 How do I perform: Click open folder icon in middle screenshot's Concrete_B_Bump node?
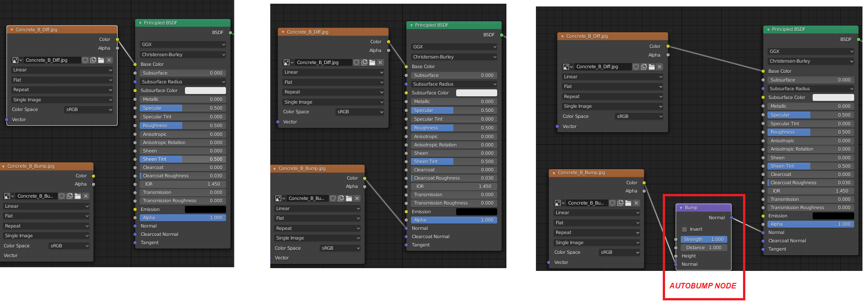tap(349, 199)
